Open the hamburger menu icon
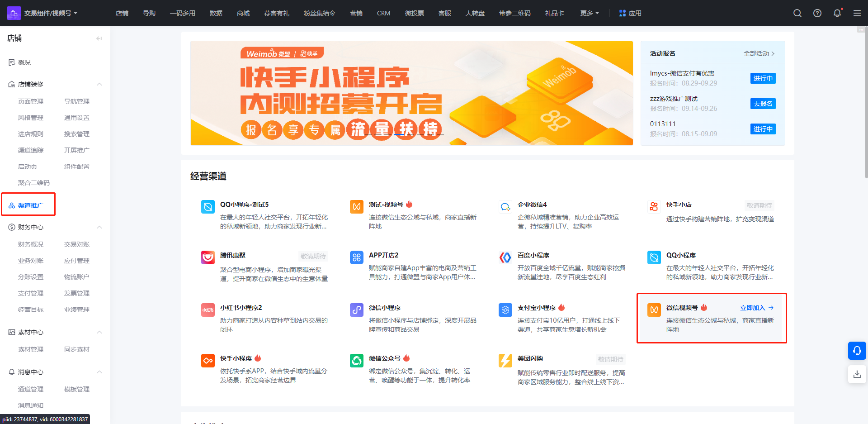The width and height of the screenshot is (868, 424). tap(857, 13)
